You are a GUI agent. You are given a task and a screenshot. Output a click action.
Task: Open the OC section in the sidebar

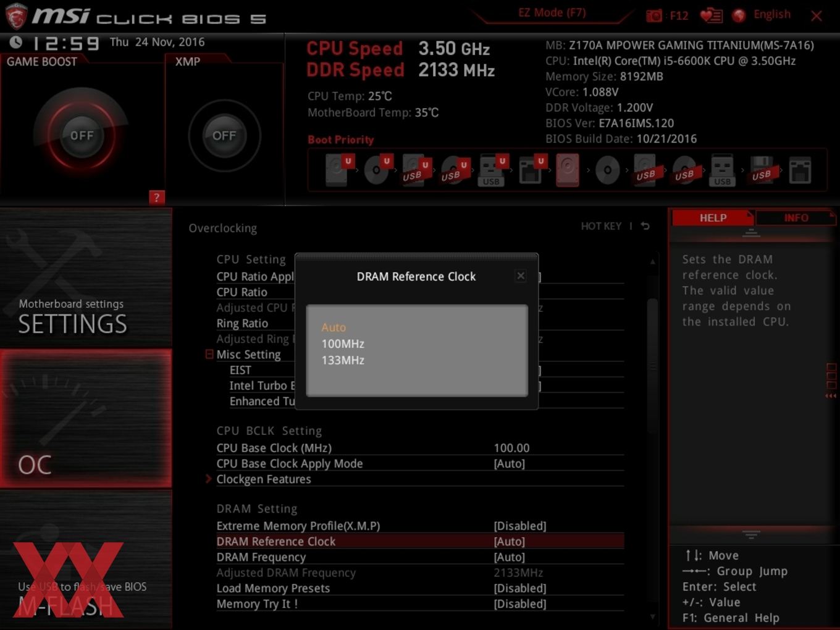click(86, 418)
